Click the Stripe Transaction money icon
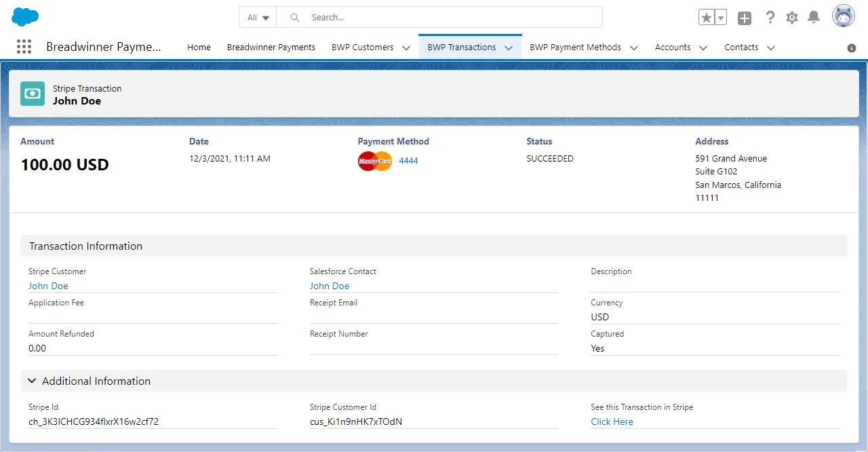This screenshot has width=868, height=452. point(33,94)
